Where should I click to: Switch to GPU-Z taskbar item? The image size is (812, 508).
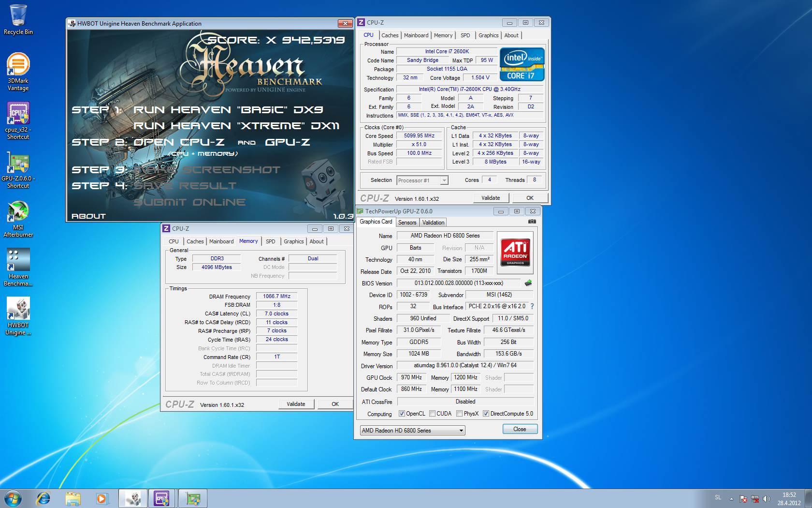193,498
